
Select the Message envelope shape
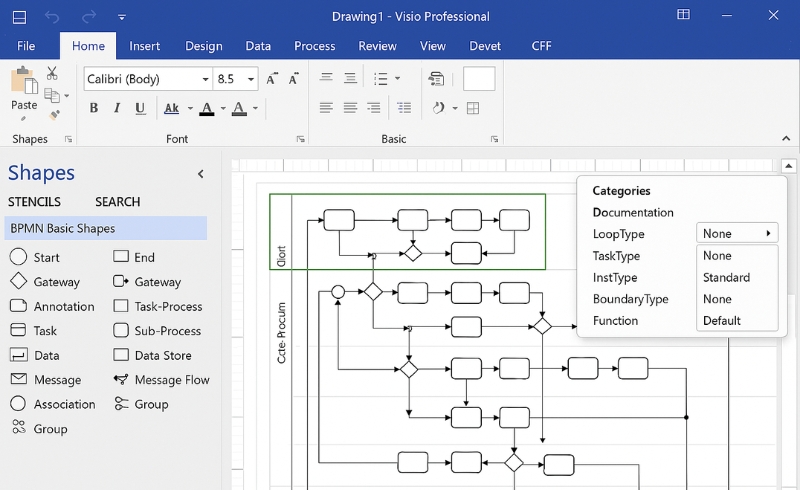coord(46,380)
